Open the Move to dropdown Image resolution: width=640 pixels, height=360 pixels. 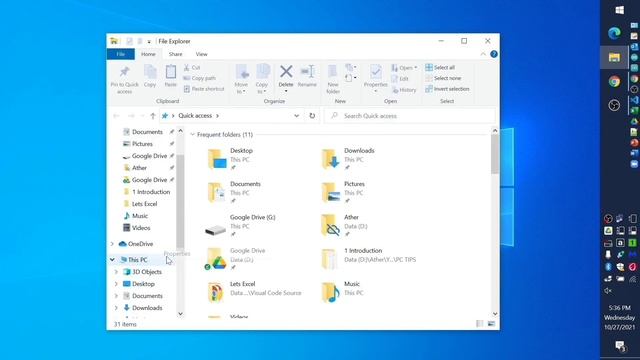click(241, 79)
